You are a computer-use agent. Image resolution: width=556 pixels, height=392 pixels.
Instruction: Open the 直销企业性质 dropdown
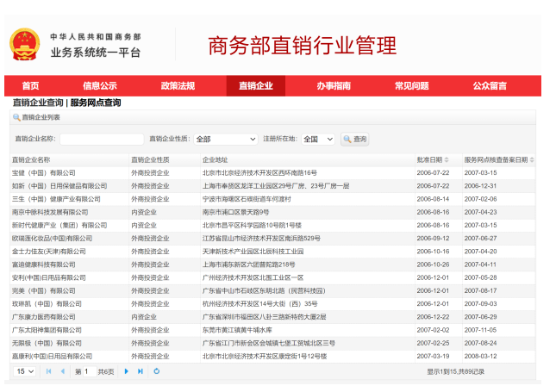(x=225, y=139)
